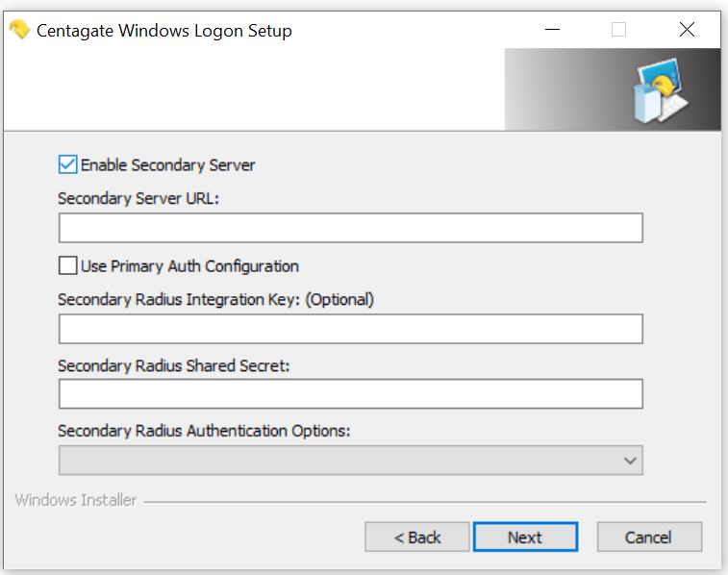The image size is (728, 575).
Task: Click the "Enable Secondary Server" label text
Action: (168, 165)
